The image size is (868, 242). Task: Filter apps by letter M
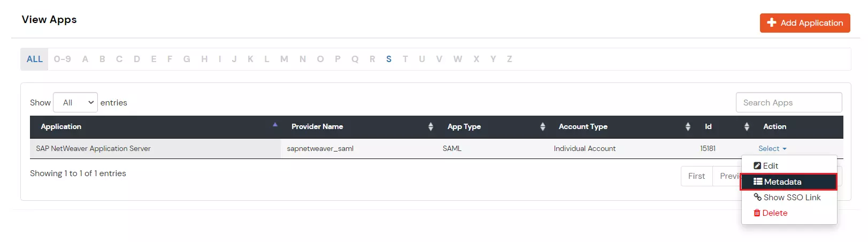pos(284,59)
